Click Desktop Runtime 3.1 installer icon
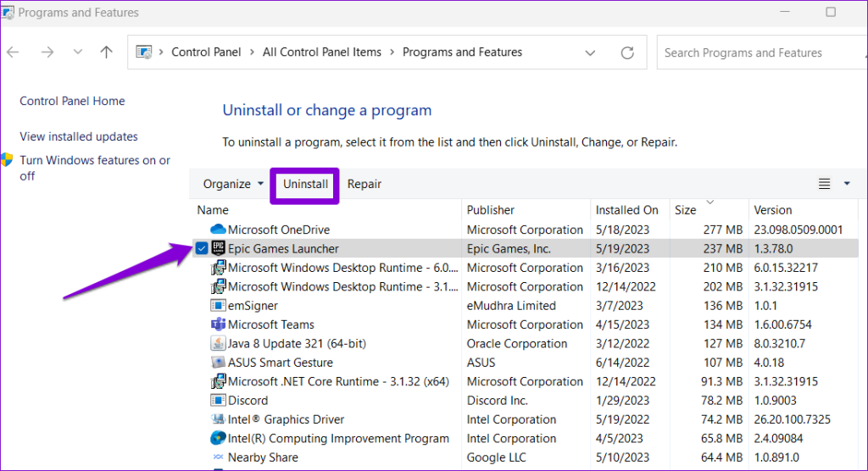The image size is (868, 471). (x=218, y=286)
